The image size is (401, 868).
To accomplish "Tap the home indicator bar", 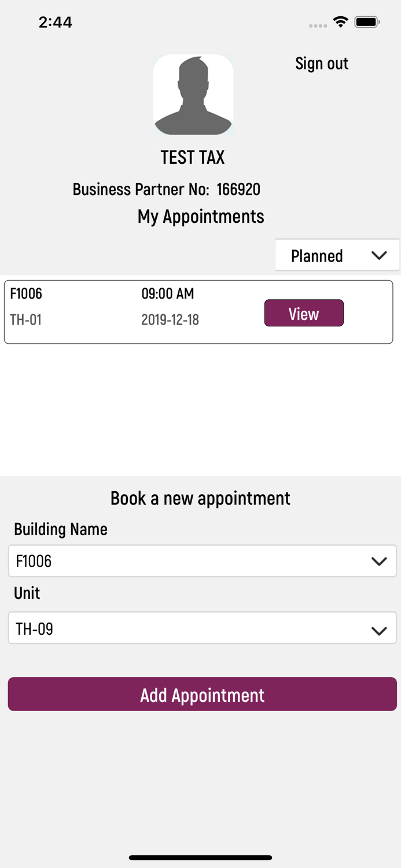I will [200, 858].
